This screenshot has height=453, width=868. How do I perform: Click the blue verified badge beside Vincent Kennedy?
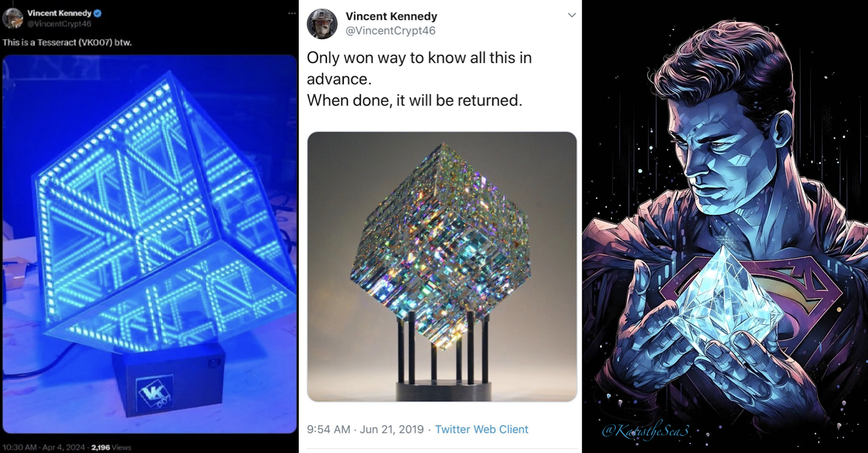click(x=98, y=13)
